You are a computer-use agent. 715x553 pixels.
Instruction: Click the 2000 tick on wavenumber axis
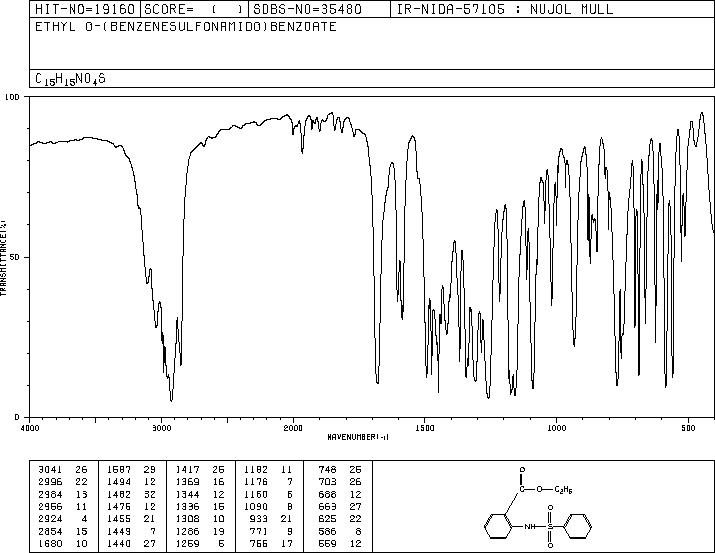(293, 427)
